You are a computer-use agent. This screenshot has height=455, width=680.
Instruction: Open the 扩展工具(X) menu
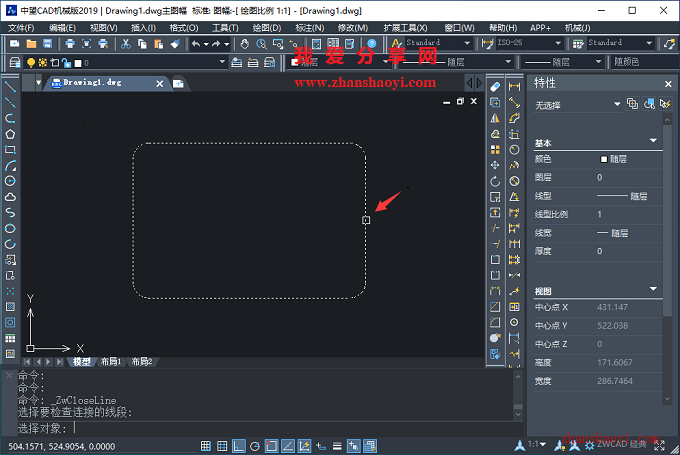point(405,28)
